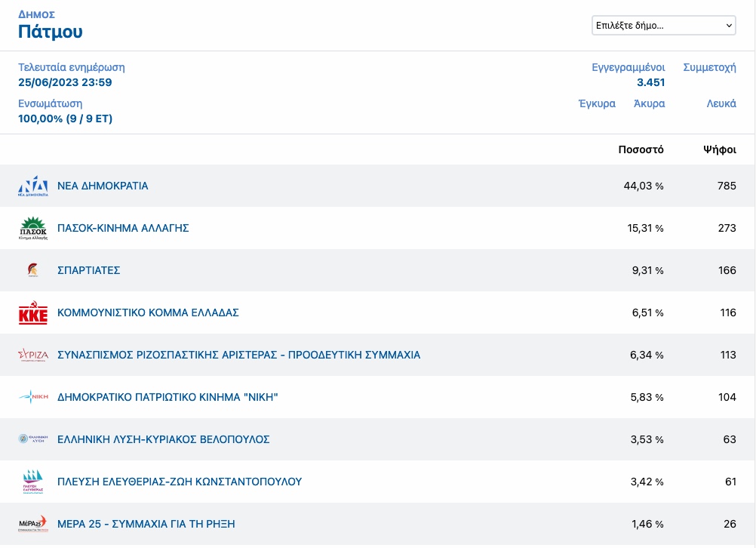756x548 pixels.
Task: Click the 100,00% (9 / 9 ET) value
Action: click(65, 119)
